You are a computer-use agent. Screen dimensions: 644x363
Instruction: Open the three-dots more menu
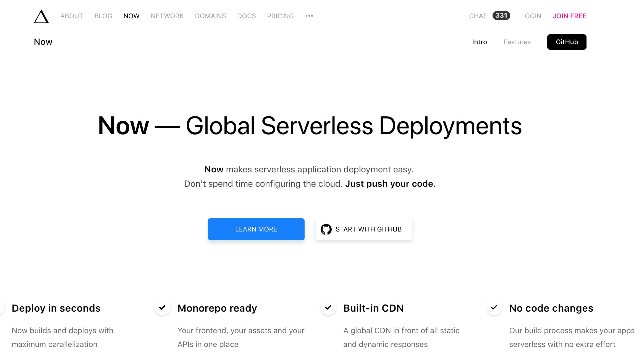(x=309, y=16)
